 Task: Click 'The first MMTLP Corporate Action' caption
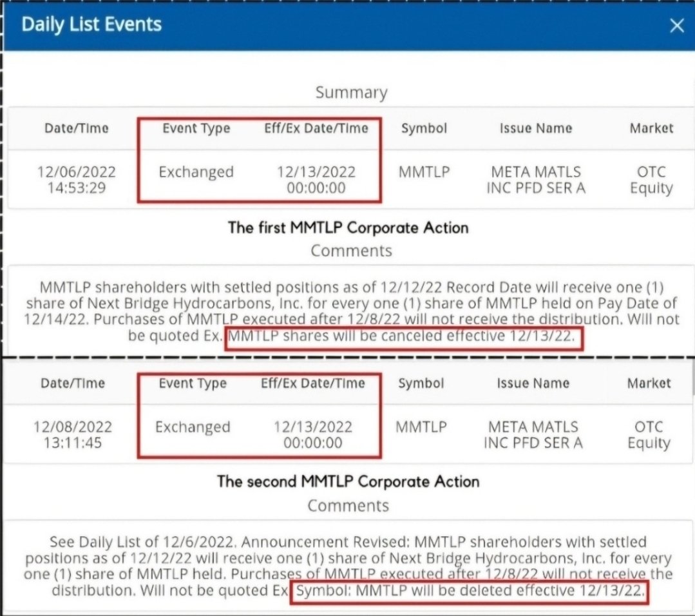click(348, 228)
